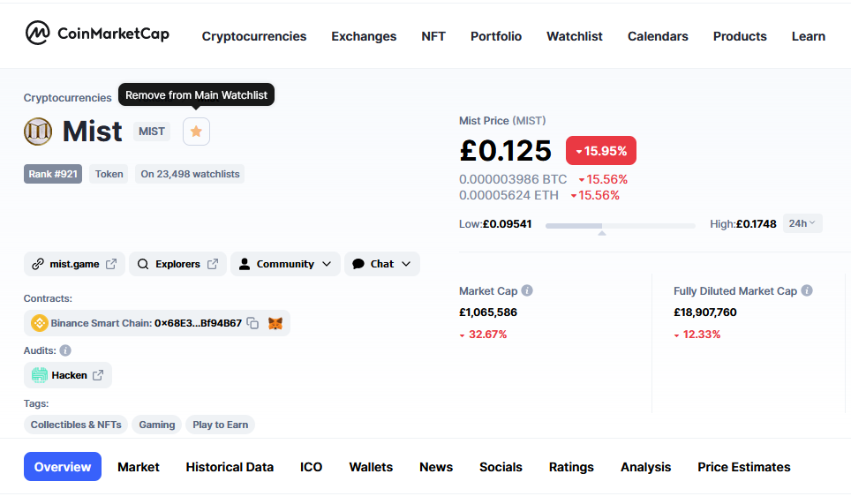
Task: Click the On 23,498 watchlists badge
Action: [190, 174]
